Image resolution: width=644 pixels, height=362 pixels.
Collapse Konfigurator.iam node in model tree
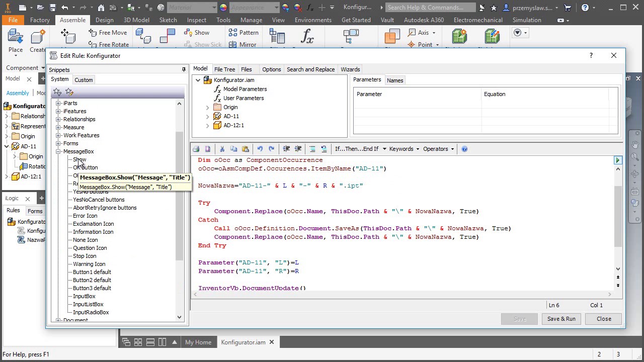click(x=198, y=80)
